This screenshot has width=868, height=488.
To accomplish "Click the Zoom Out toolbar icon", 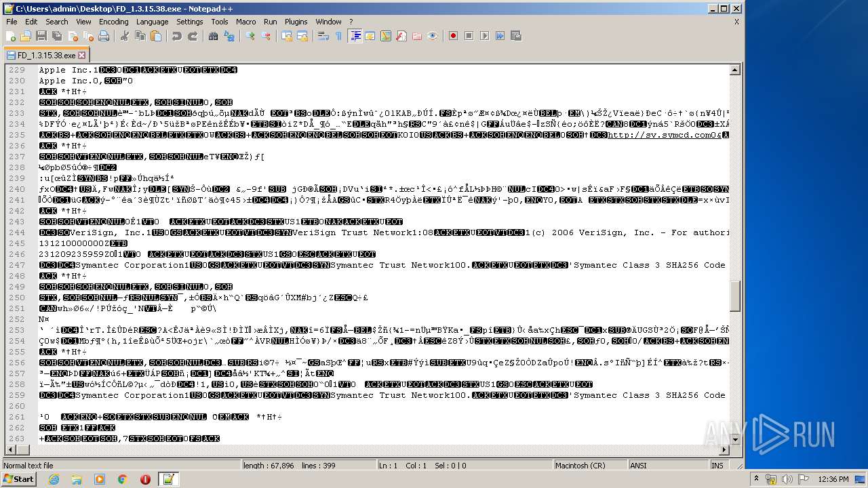I will [x=266, y=36].
